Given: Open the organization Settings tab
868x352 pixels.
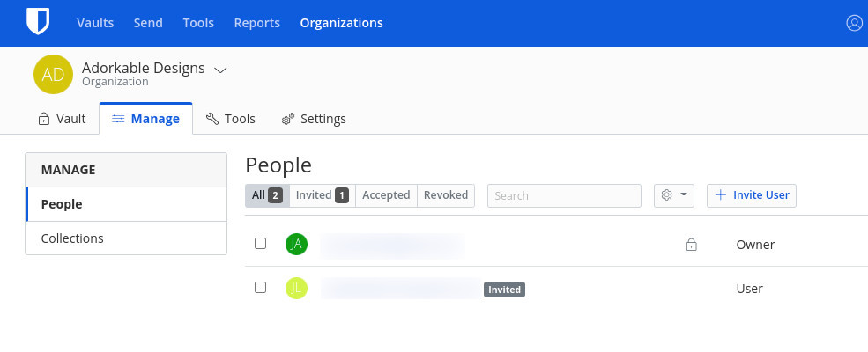Looking at the screenshot, I should point(314,119).
